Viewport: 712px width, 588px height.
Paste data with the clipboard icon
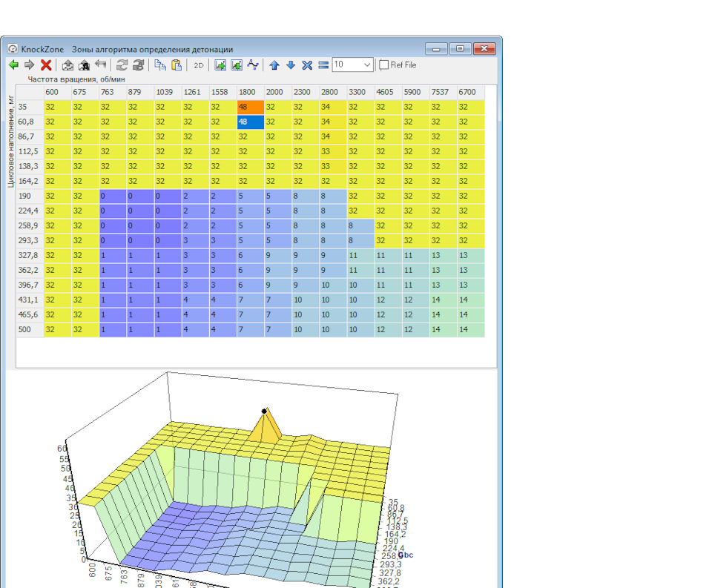[x=177, y=65]
